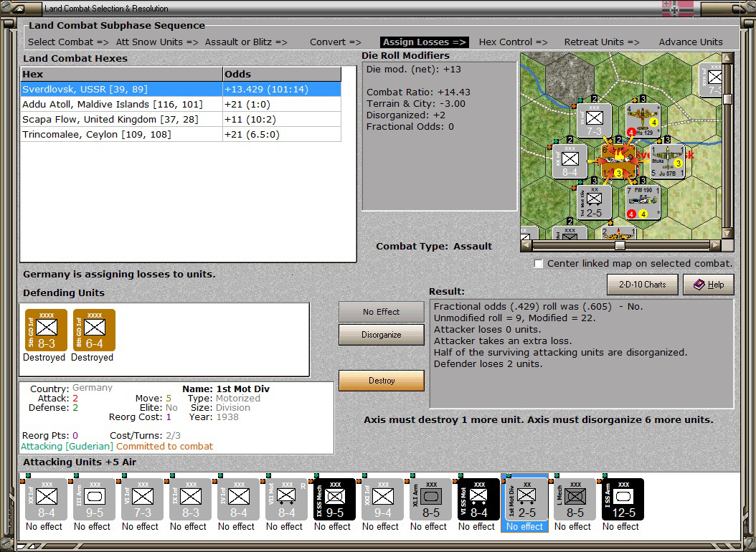Viewport: 756px width, 552px height.
Task: Open Help with the book icon
Action: (708, 285)
